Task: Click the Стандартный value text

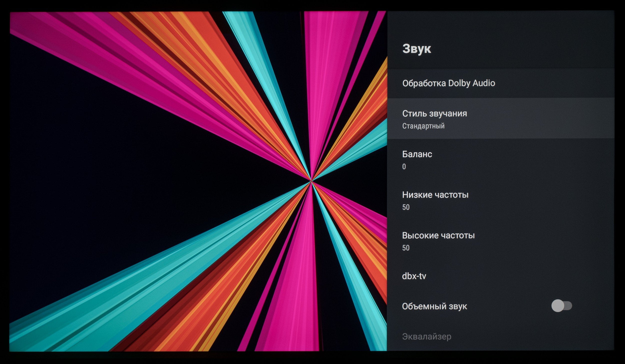Action: 423,126
